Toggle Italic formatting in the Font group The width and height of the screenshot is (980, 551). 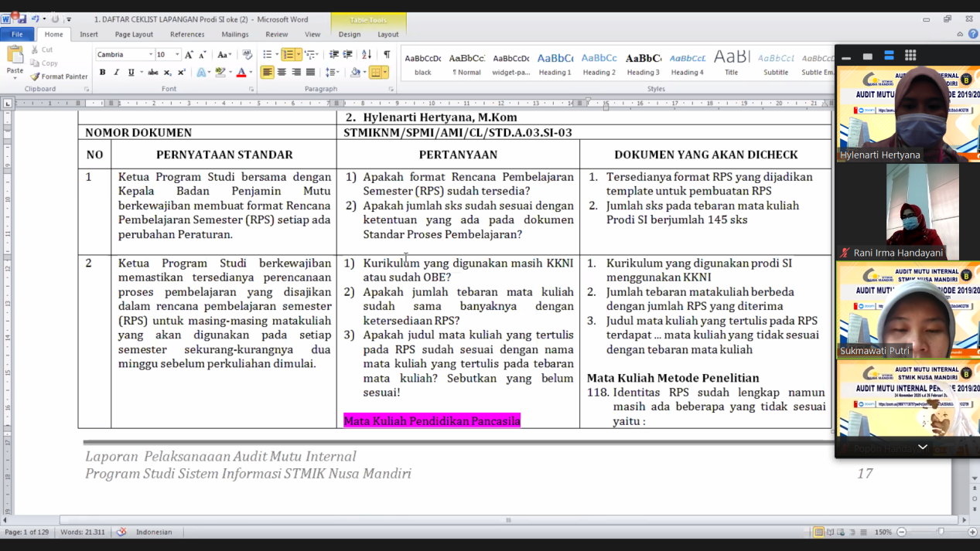116,73
